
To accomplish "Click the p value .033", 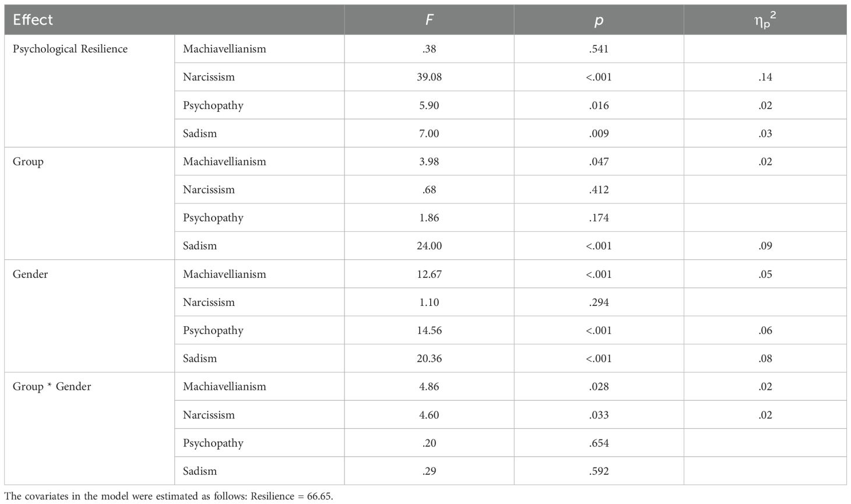I will tap(599, 415).
